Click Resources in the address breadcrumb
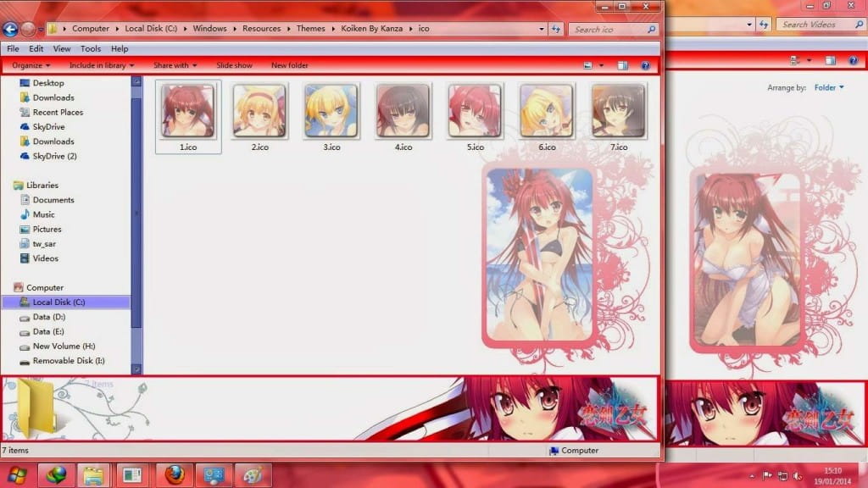The height and width of the screenshot is (488, 868). [x=261, y=28]
